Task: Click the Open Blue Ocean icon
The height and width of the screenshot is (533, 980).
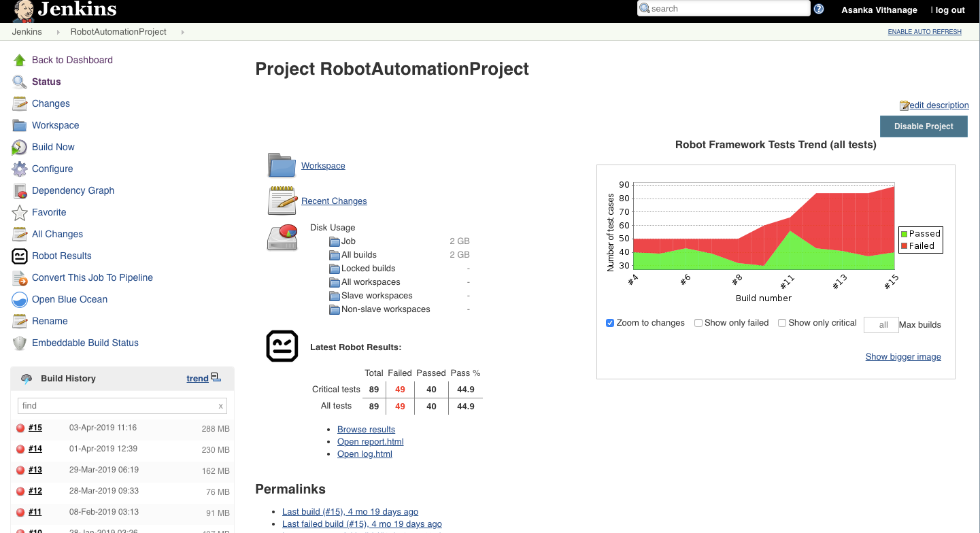Action: 20,299
